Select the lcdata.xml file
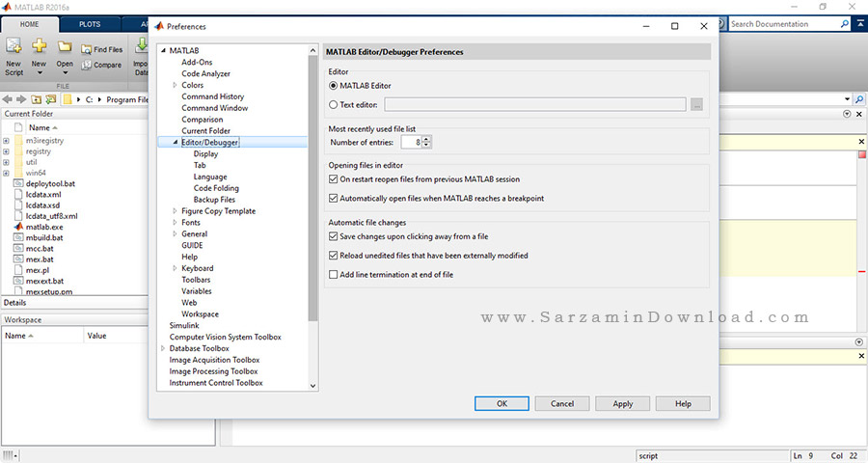 tap(43, 195)
